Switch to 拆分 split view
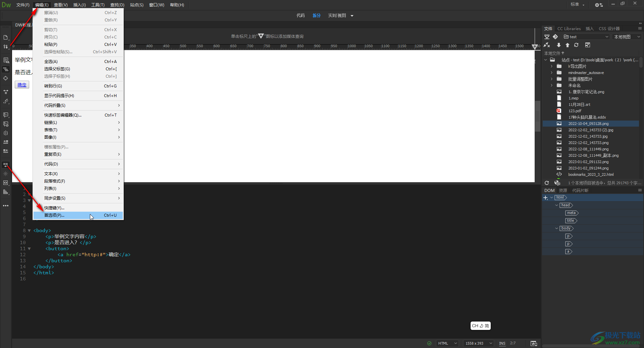This screenshot has width=644, height=348. pos(317,15)
